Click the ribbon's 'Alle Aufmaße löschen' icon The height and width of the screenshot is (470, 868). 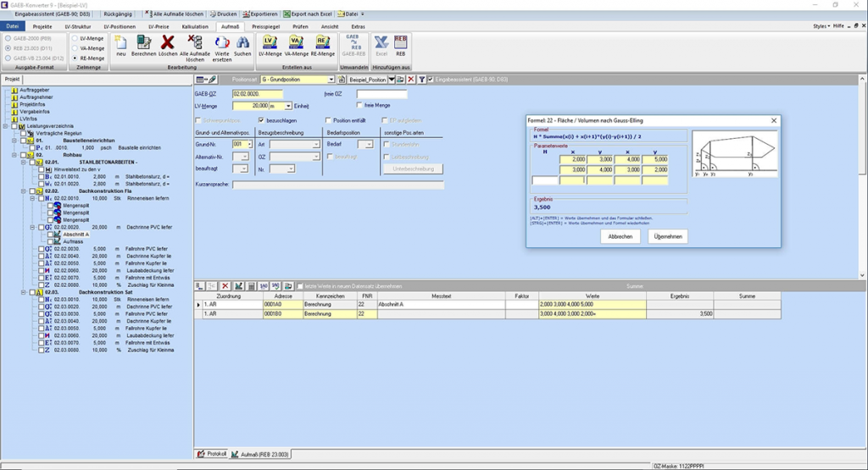(x=195, y=42)
